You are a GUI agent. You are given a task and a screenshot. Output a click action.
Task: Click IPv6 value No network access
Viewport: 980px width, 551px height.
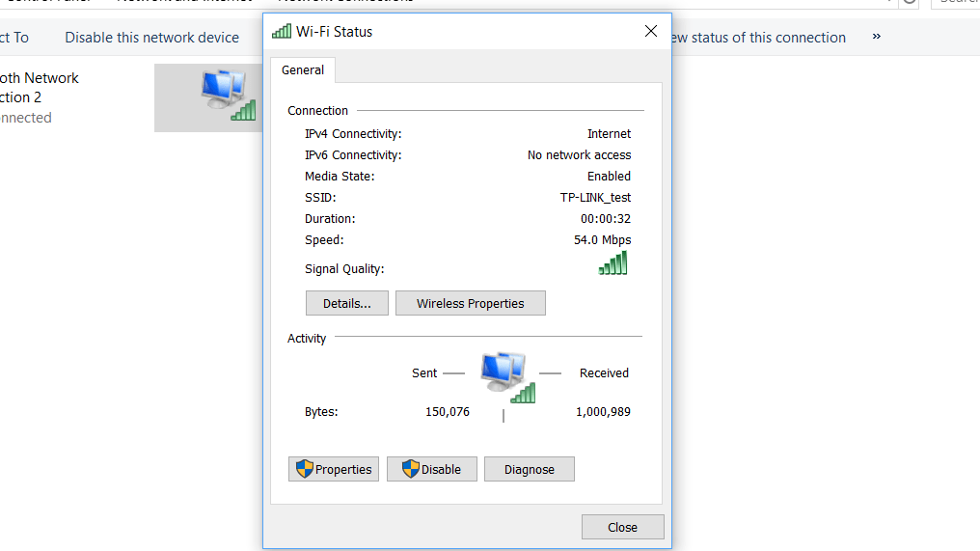coord(579,155)
